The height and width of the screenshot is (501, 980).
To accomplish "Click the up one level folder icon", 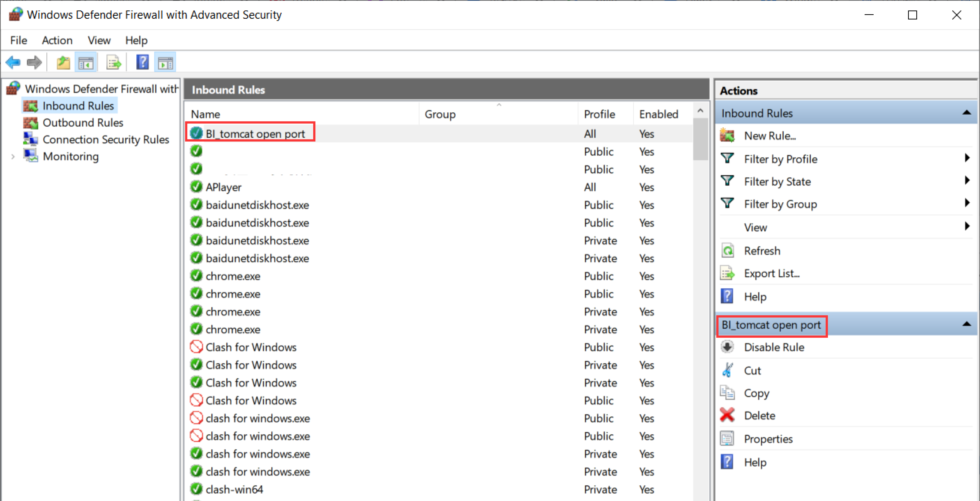I will (63, 62).
